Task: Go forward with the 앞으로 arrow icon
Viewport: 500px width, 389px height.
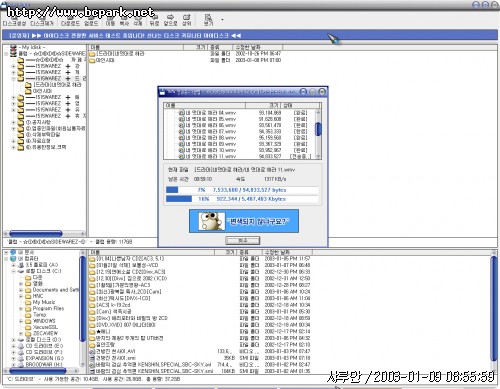Action: 170,20
